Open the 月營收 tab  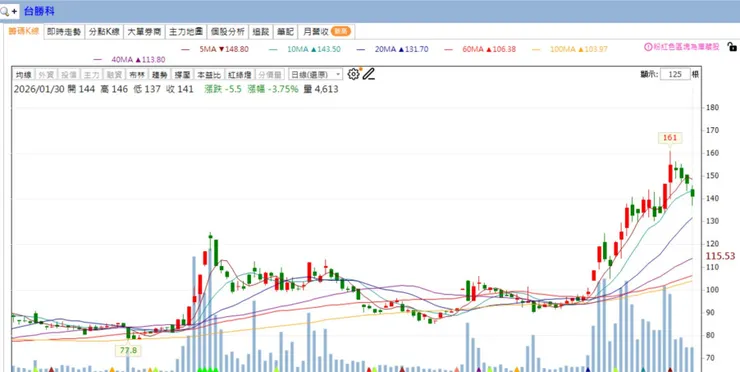tap(327, 32)
